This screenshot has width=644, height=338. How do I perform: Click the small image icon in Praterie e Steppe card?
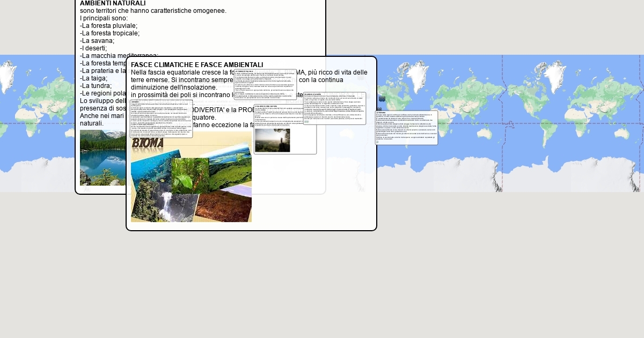[x=306, y=122]
